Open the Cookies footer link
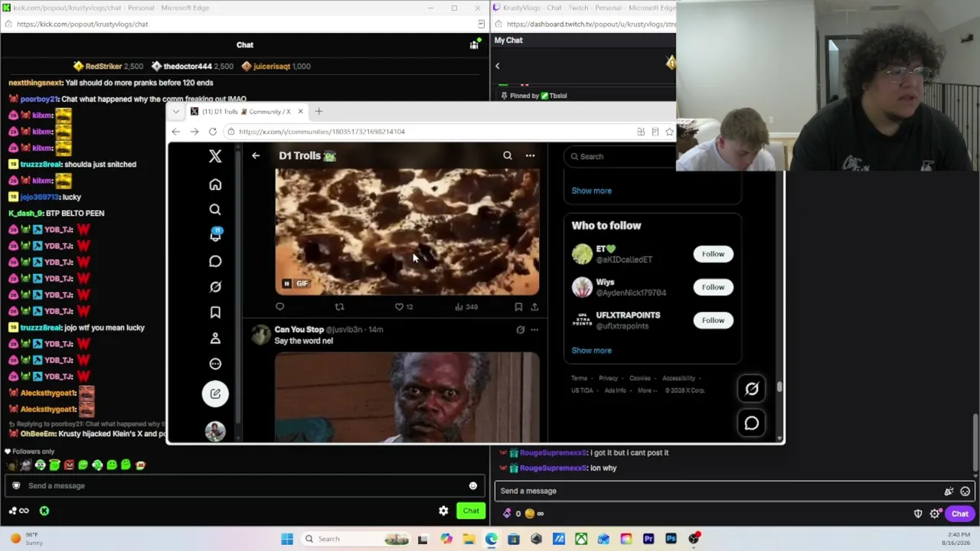This screenshot has width=980, height=551. click(640, 378)
